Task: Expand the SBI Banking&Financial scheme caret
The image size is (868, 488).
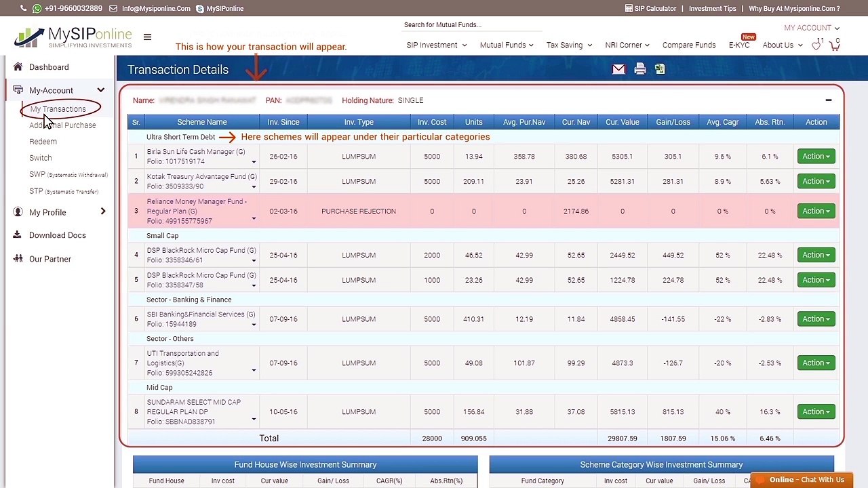Action: 254,325
